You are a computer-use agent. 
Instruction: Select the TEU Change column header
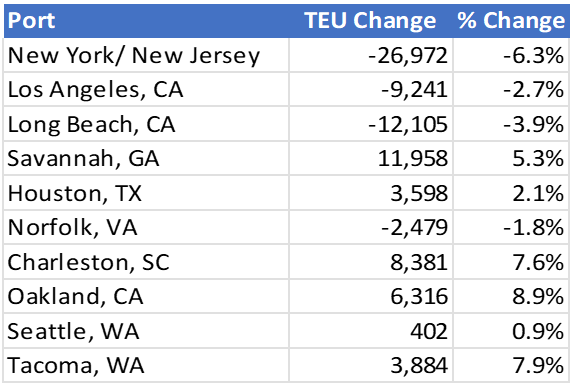pos(371,21)
